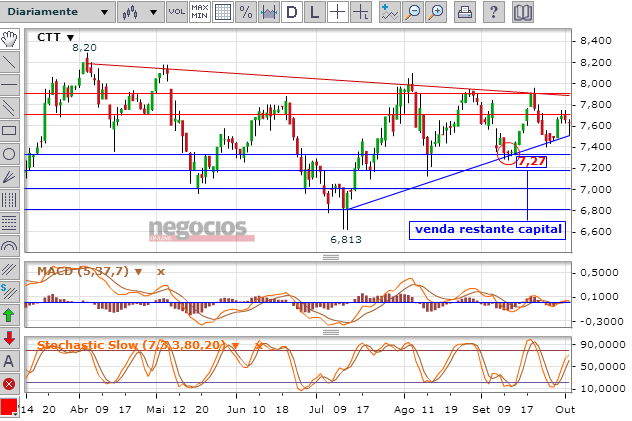Select the circle drawing tool
632x421 pixels.
click(x=9, y=153)
